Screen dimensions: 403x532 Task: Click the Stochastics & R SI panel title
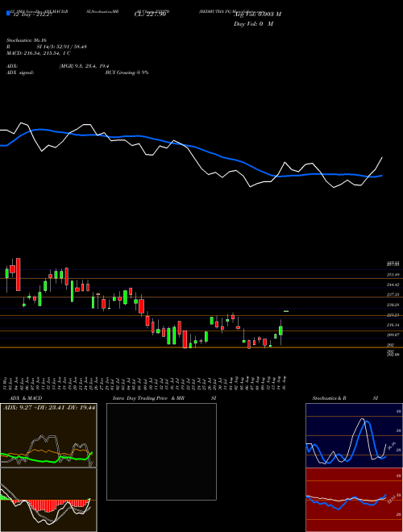click(345, 398)
